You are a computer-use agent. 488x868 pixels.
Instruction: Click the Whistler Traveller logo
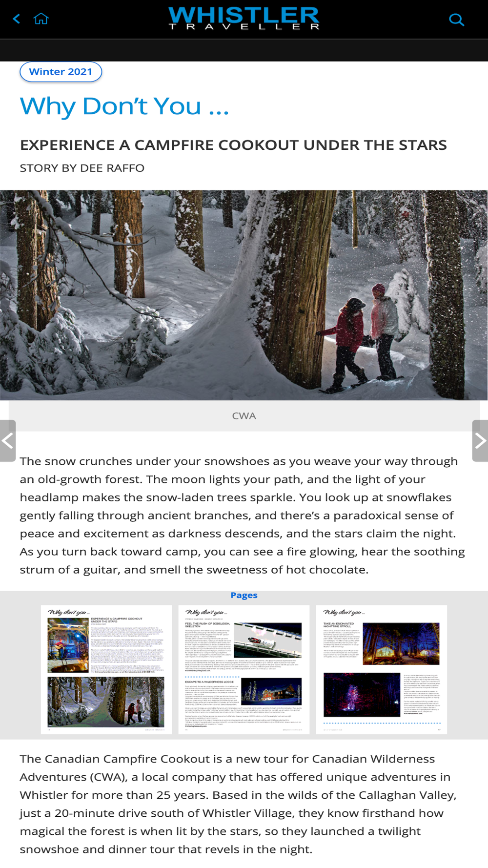244,18
